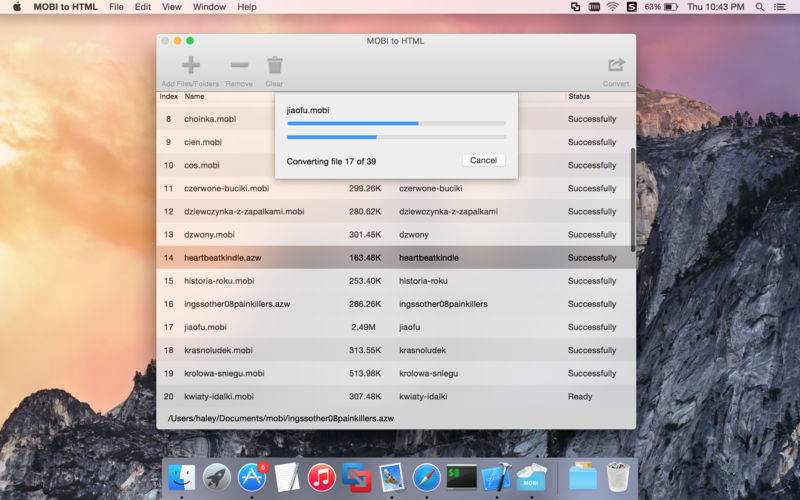Open Trash from the Dock
This screenshot has width=800, height=500.
(618, 478)
